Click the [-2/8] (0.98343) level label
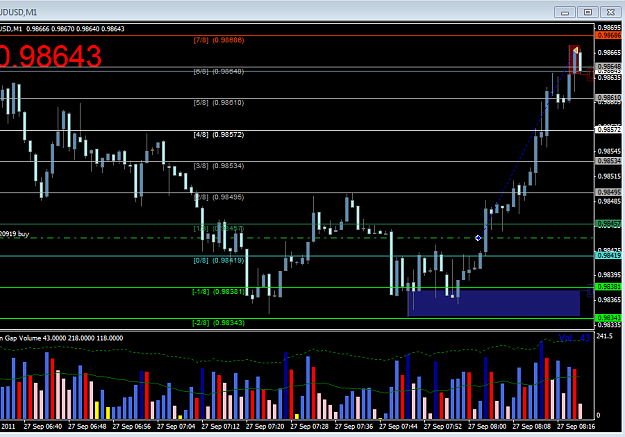This screenshot has height=437, width=625. pos(218,323)
